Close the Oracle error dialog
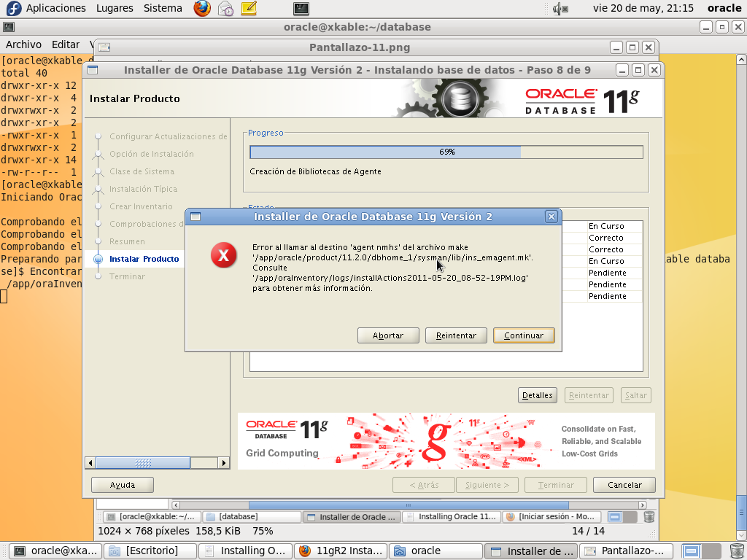747x560 pixels. point(551,217)
